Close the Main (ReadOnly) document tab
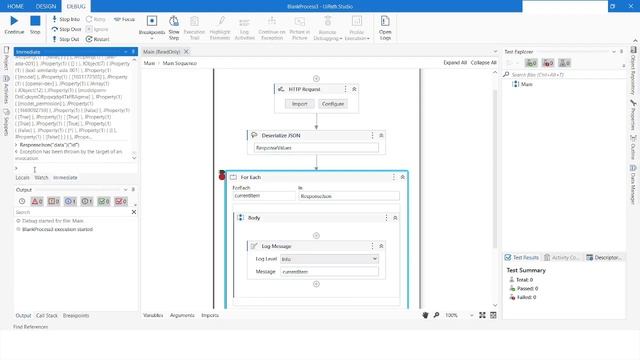This screenshot has height=360, width=640. [x=186, y=51]
